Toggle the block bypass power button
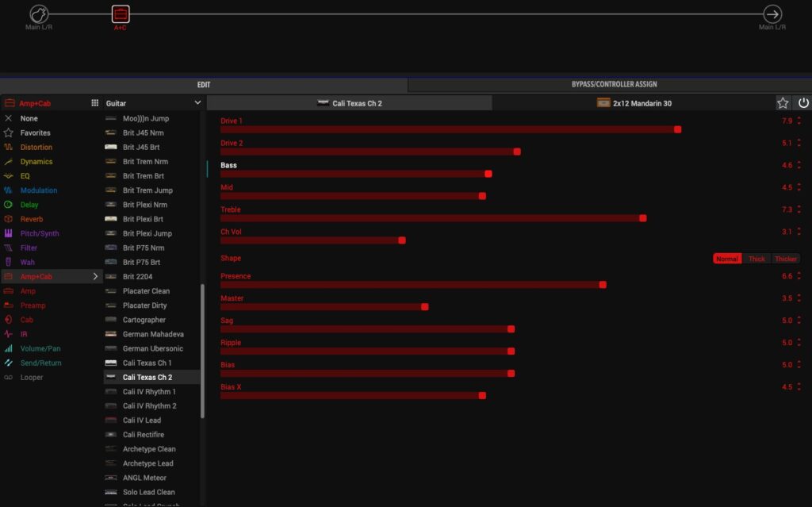 [x=803, y=103]
